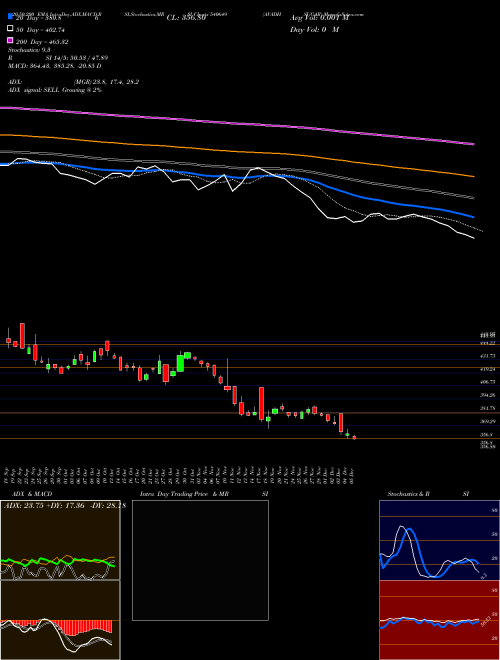Image resolution: width=500 pixels, height=660 pixels.
Task: Click the 431.73 price axis label
Action: tap(488, 356)
